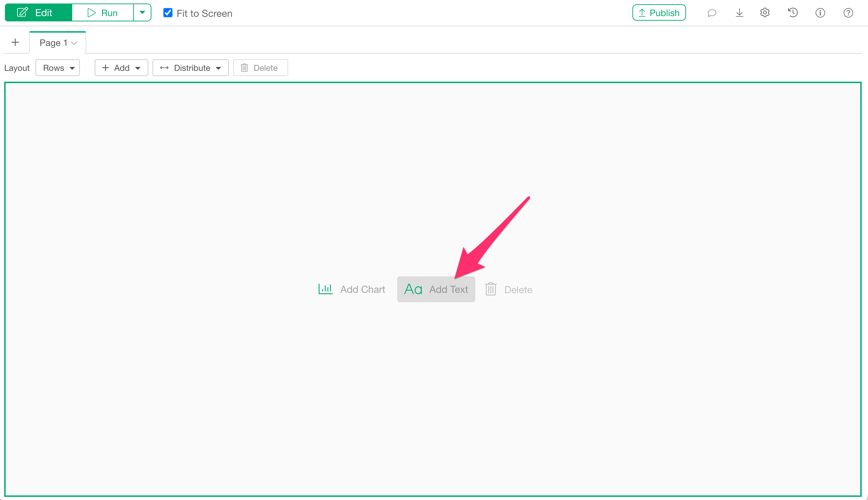Viewport: 868px width, 500px height.
Task: Click the information circle icon
Action: (820, 13)
